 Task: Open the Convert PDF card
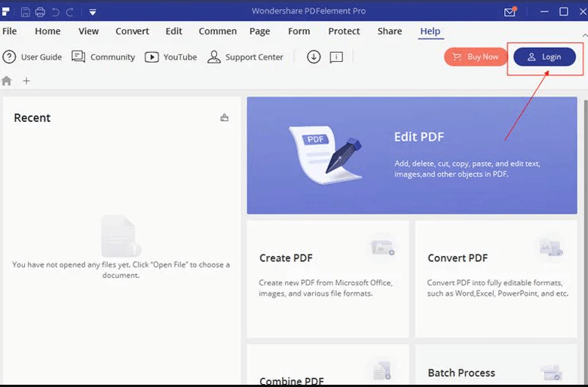tap(496, 279)
